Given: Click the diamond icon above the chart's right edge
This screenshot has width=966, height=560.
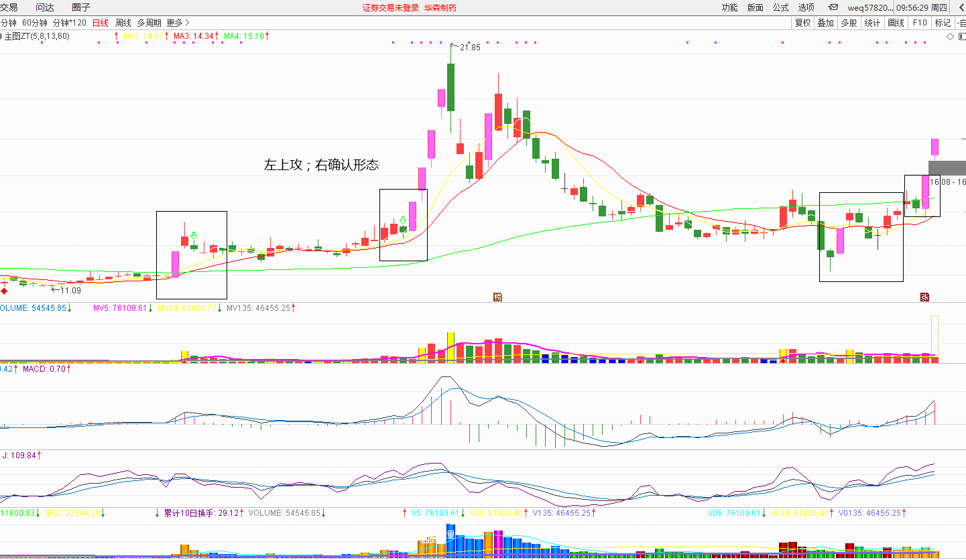Looking at the screenshot, I should click(x=950, y=36).
